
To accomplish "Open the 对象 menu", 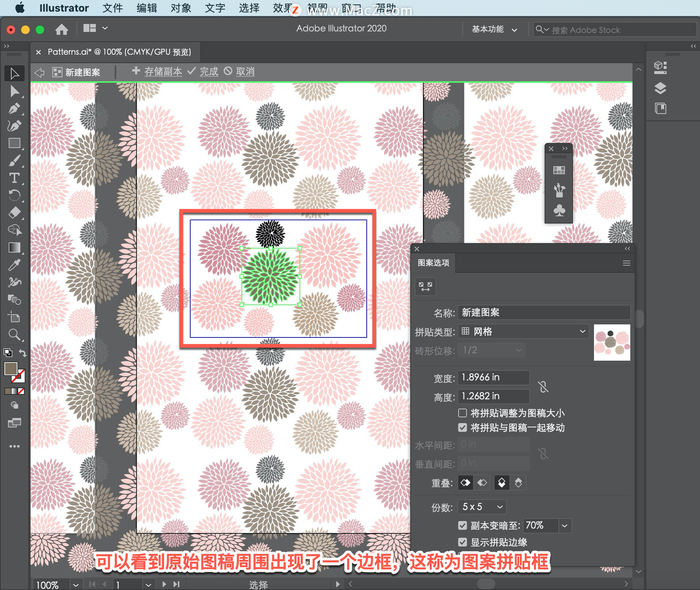I will pos(181,8).
